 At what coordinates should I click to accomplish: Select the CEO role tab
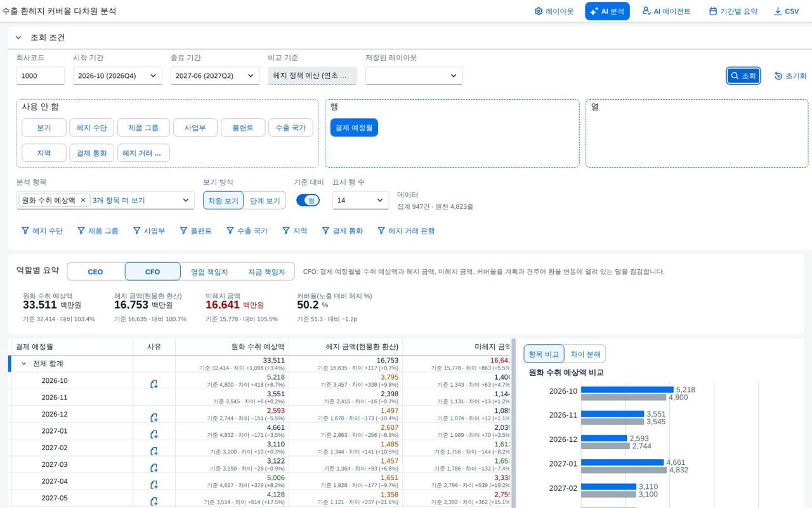(95, 272)
